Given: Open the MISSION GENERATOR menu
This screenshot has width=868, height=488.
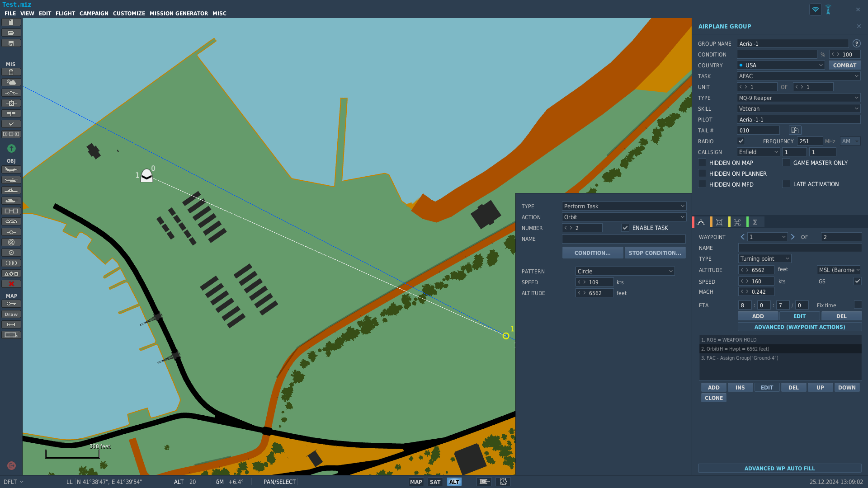Looking at the screenshot, I should pos(179,14).
